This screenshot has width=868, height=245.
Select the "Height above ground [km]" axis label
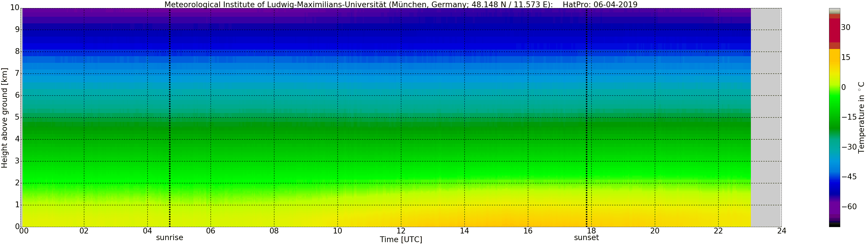(4, 118)
